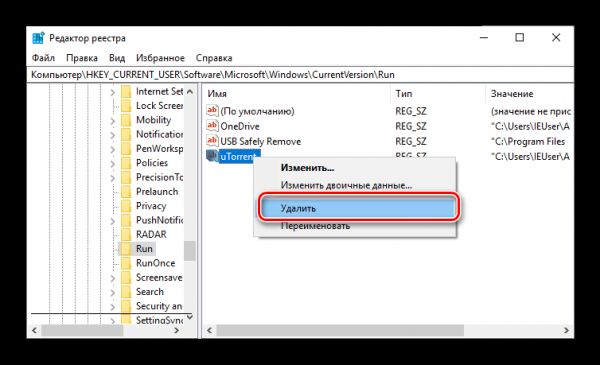This screenshot has width=600, height=365.
Task: Click the Run folder icon
Action: (126, 249)
